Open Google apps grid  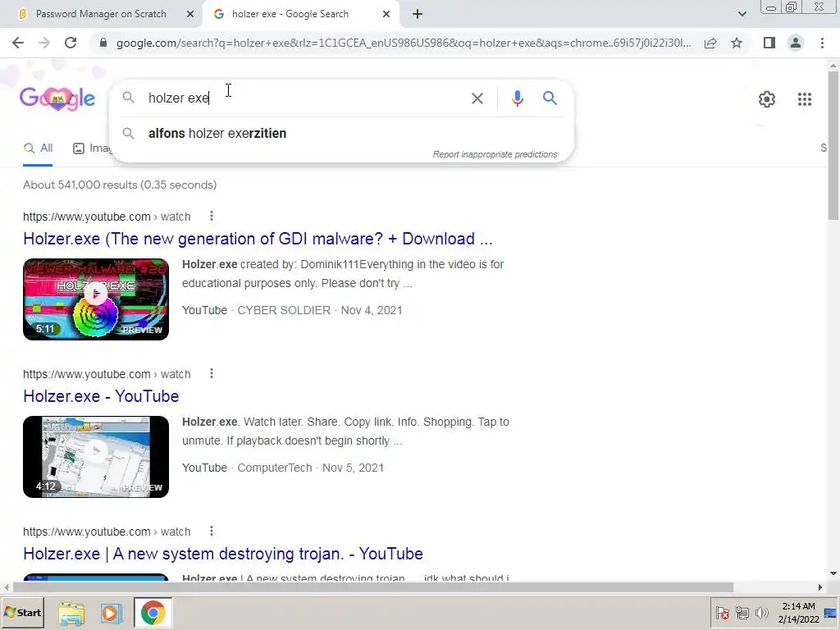804,99
